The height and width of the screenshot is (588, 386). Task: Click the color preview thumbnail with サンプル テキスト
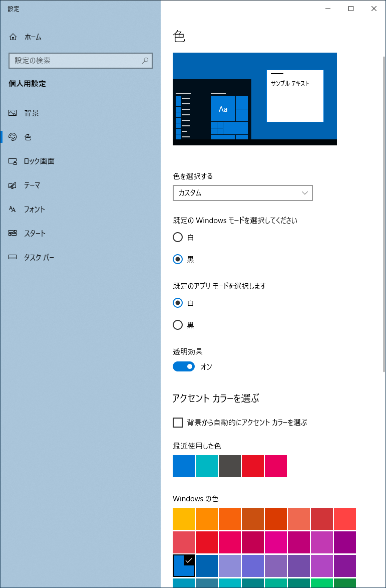pos(255,99)
